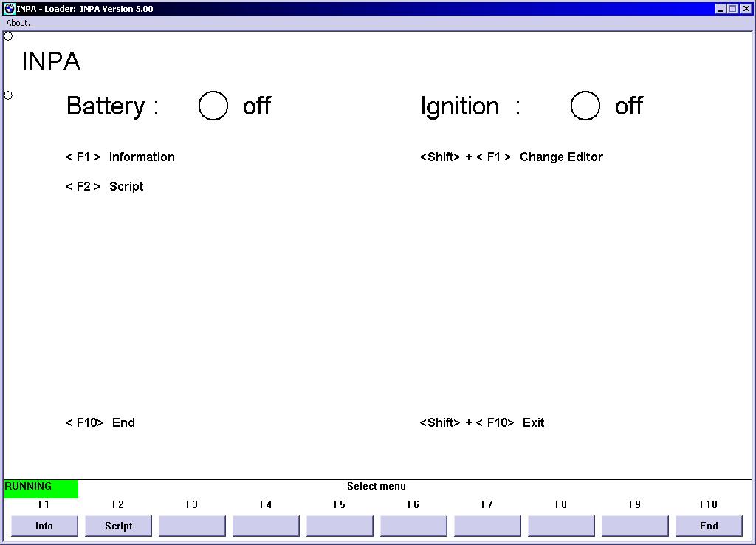Choose the "Change Editor" shortcut text
756x545 pixels.
tap(561, 157)
